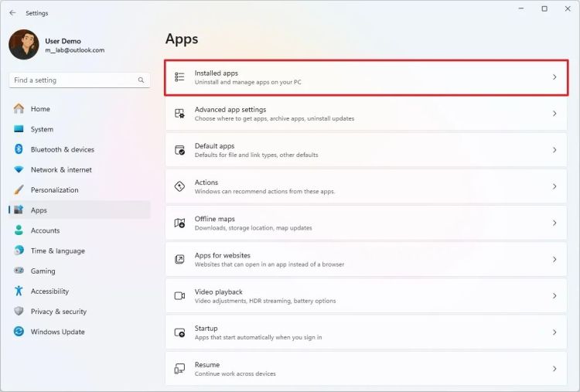The width and height of the screenshot is (580, 392).
Task: Click the Windows Update icon in sidebar
Action: (x=19, y=332)
